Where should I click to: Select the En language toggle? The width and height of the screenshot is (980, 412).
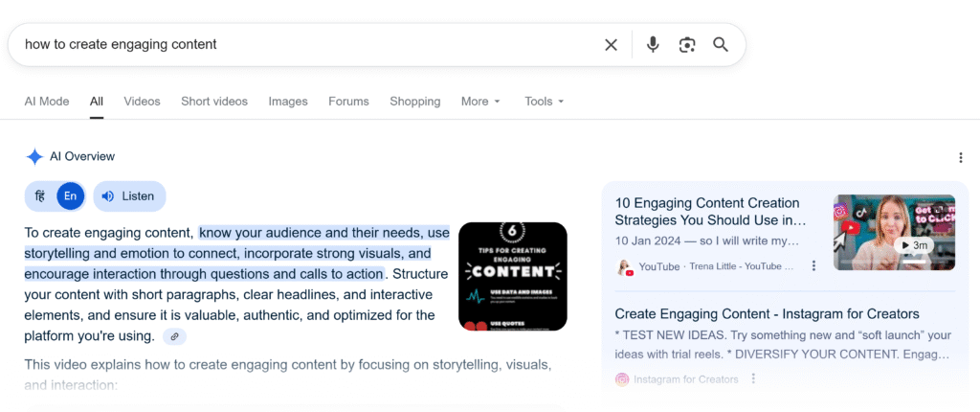click(x=70, y=196)
